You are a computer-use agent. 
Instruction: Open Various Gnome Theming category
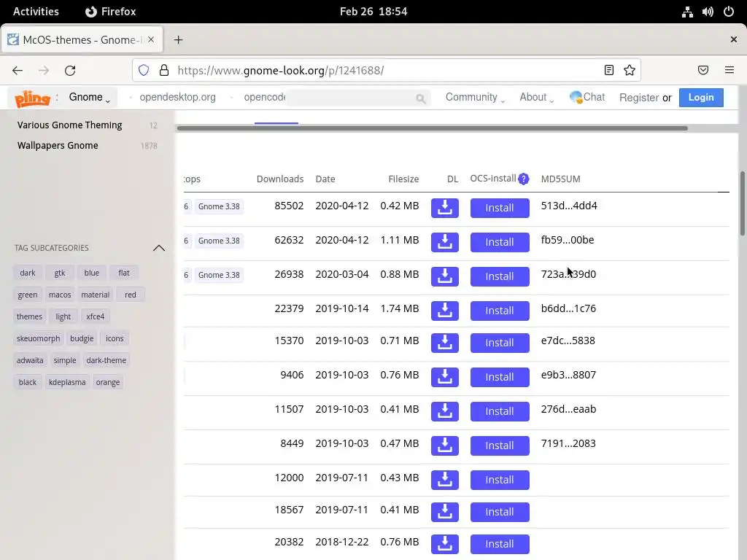pyautogui.click(x=69, y=125)
